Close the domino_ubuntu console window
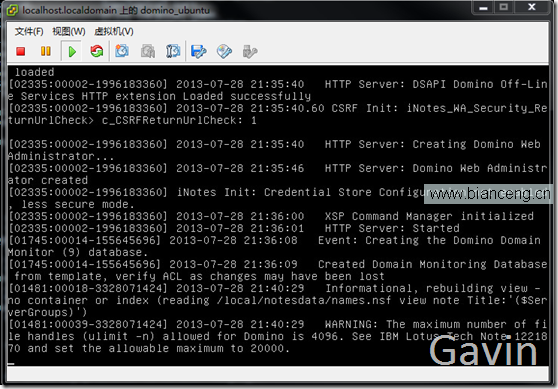This screenshot has width=558, height=389. (532, 7)
